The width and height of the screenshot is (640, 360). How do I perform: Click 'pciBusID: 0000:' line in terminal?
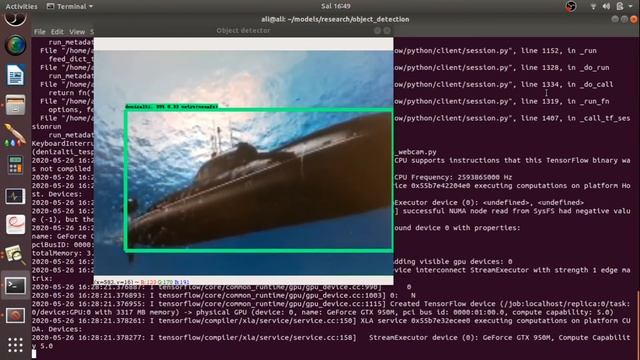tap(63, 245)
